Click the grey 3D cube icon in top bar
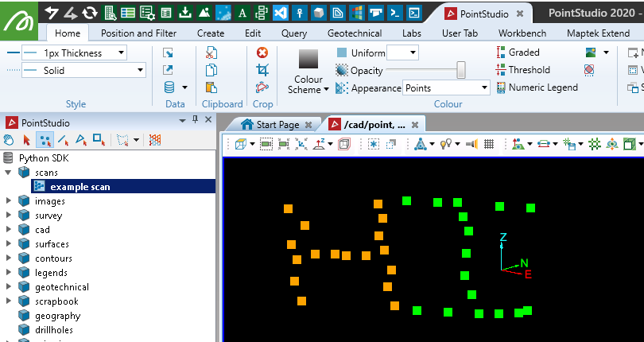644x342 pixels. (x=318, y=14)
